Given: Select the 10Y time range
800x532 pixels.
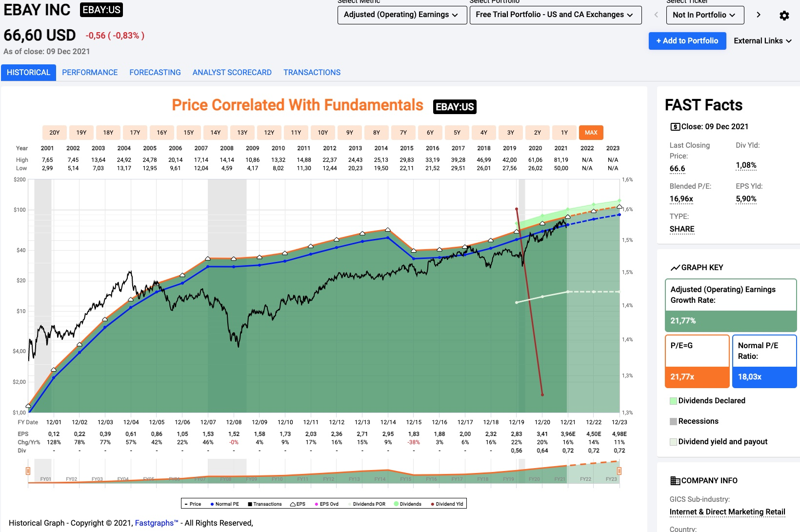Looking at the screenshot, I should [323, 133].
